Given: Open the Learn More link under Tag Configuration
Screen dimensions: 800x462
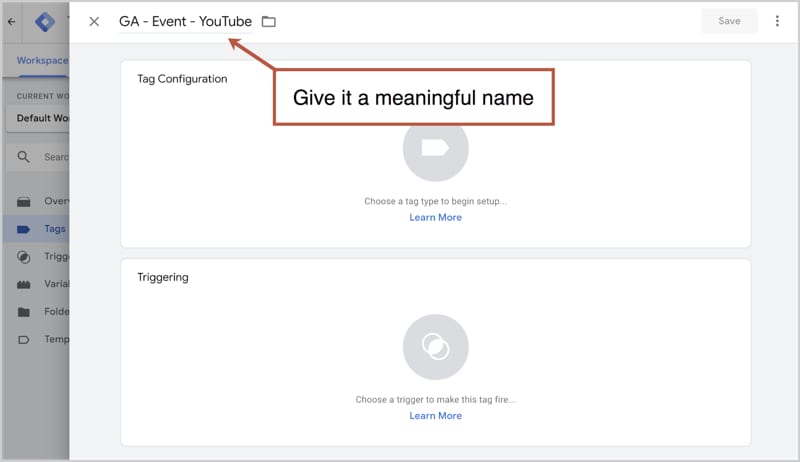Looking at the screenshot, I should tap(435, 217).
